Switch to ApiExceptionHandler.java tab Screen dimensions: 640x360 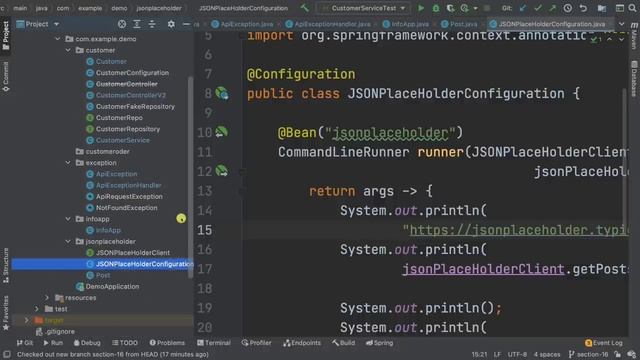[328, 24]
